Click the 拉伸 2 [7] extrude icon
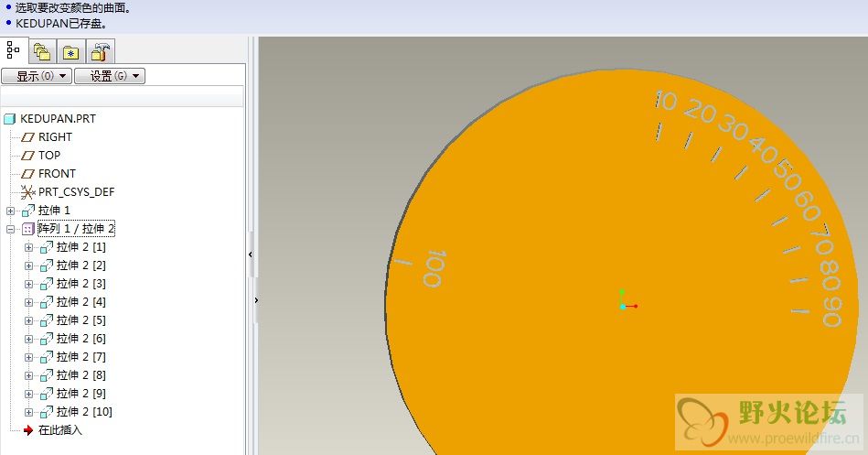The width and height of the screenshot is (868, 455). point(47,356)
